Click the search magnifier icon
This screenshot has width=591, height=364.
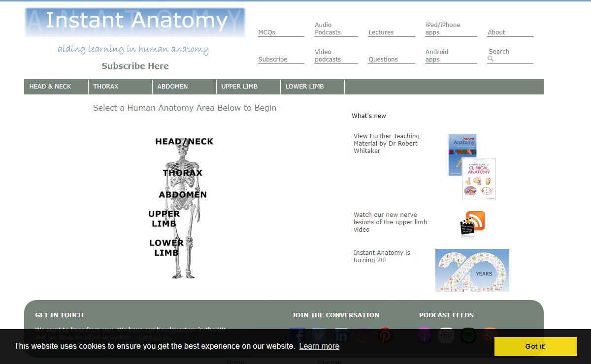491,59
